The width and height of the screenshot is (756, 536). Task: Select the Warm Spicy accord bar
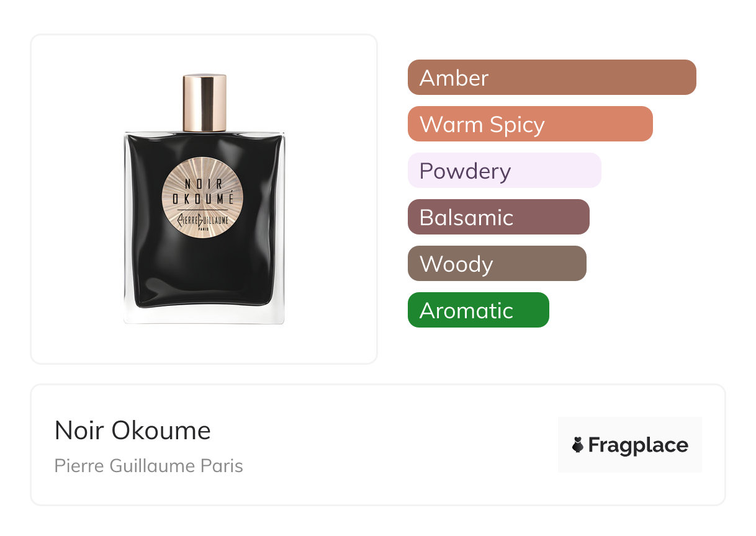[530, 124]
